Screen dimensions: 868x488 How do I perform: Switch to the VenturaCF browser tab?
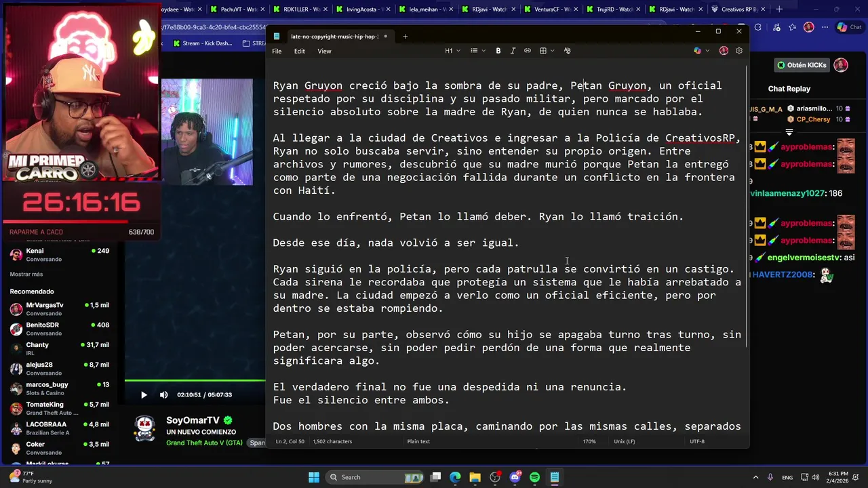(551, 9)
